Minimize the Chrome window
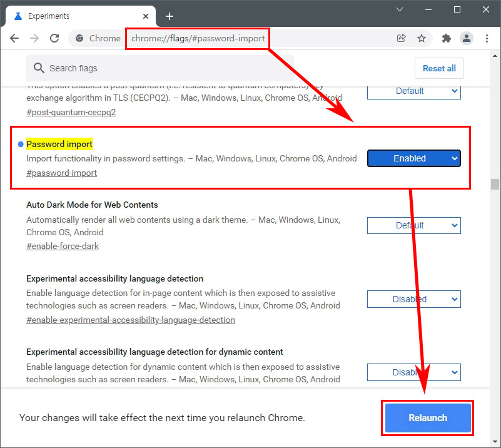501x448 pixels. 428,9
